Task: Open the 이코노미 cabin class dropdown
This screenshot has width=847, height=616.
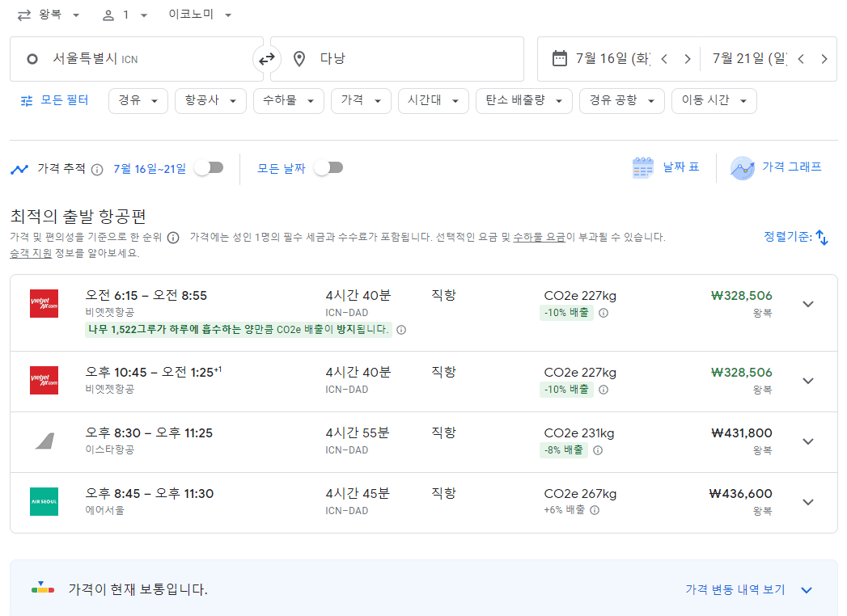Action: pos(198,14)
